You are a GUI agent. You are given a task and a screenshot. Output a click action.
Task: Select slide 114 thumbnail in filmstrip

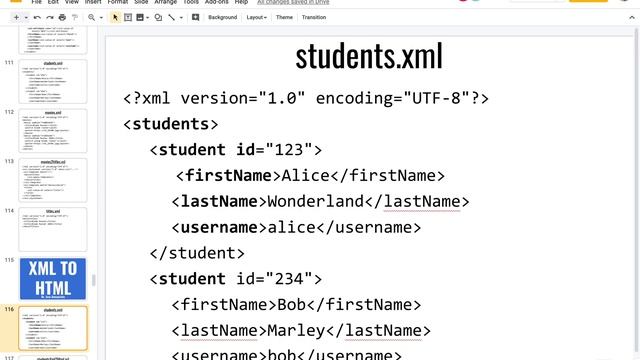pyautogui.click(x=53, y=229)
